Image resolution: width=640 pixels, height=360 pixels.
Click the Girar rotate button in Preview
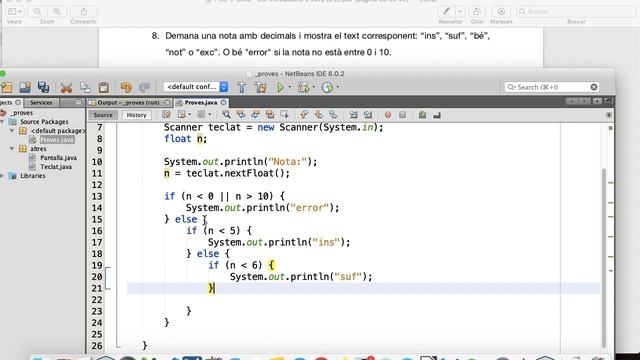point(476,11)
